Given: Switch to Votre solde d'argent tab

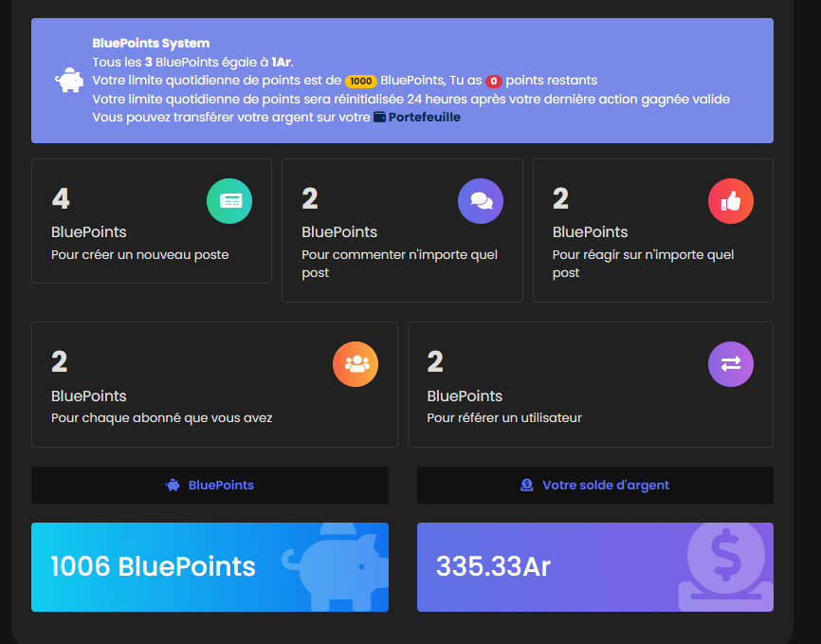Looking at the screenshot, I should pos(594,485).
